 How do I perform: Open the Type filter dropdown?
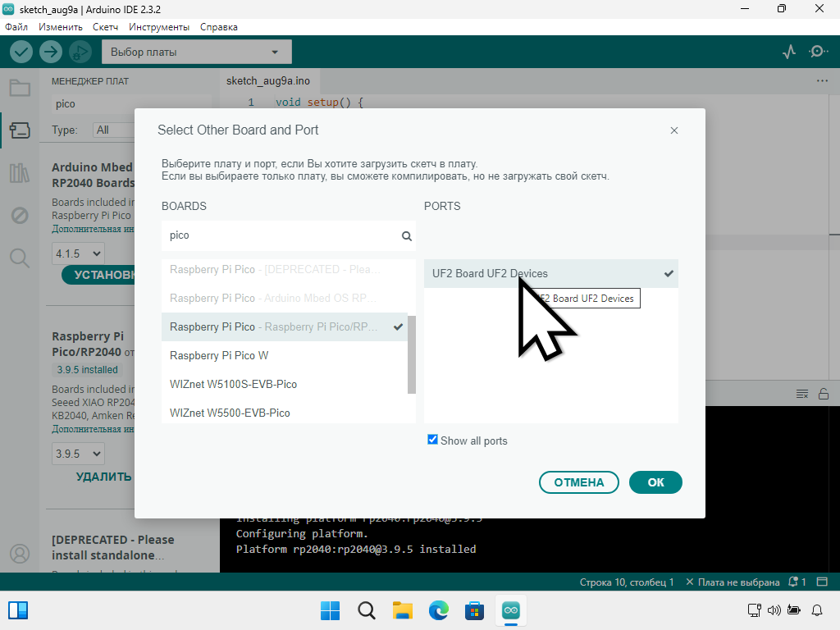(113, 130)
